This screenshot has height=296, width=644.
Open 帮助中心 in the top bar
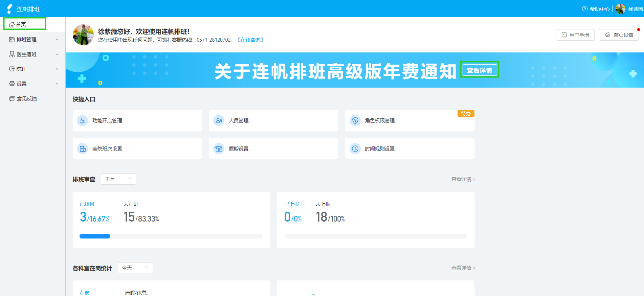point(596,9)
